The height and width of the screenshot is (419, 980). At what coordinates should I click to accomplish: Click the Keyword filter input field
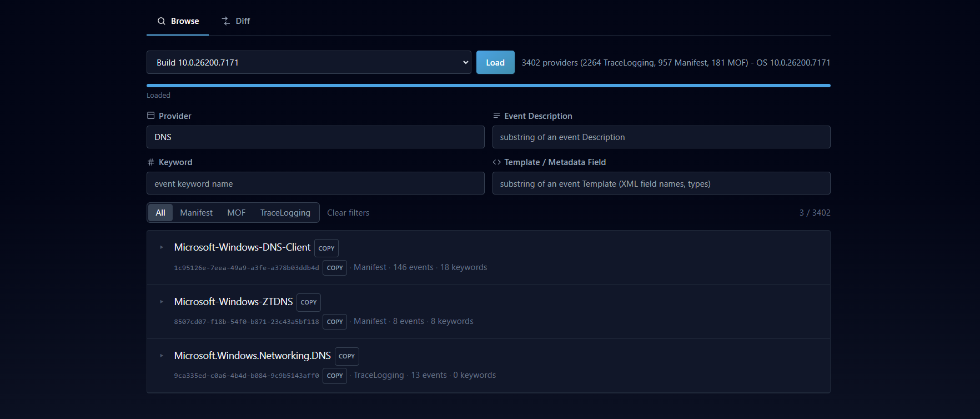(x=315, y=183)
